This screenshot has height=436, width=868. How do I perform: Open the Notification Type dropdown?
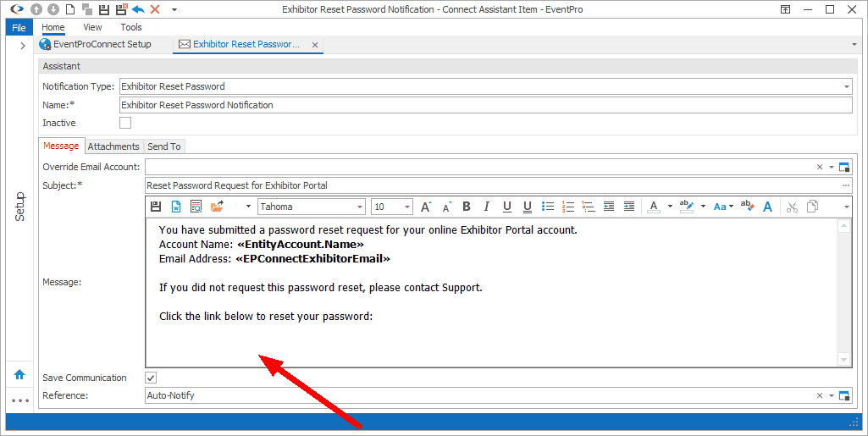click(x=847, y=87)
